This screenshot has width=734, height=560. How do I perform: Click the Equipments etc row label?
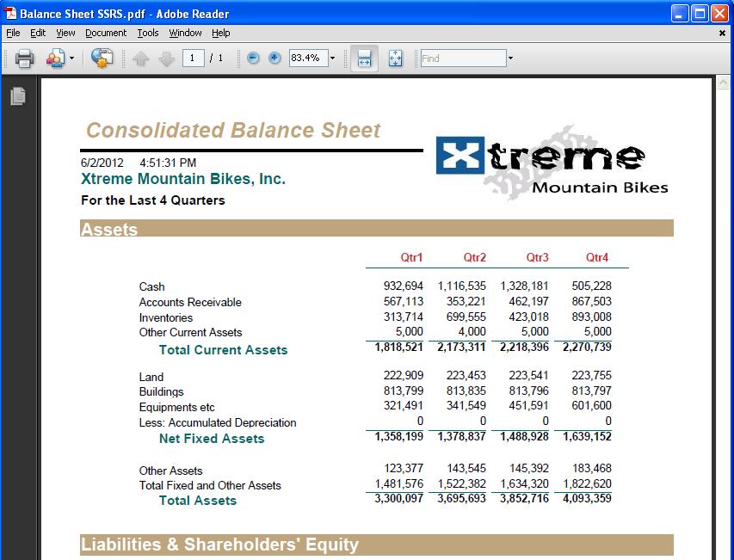pyautogui.click(x=177, y=407)
